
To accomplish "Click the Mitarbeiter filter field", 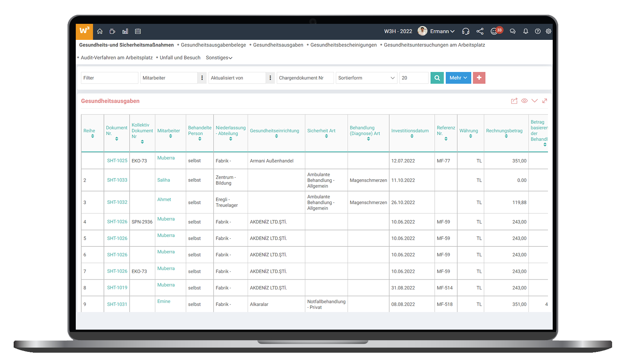I will click(169, 78).
